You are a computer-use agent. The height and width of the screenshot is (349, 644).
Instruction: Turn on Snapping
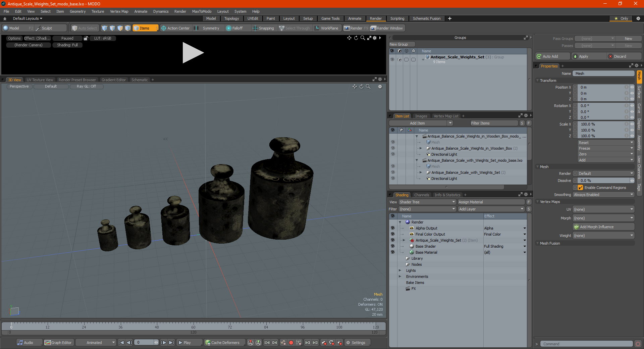point(264,28)
